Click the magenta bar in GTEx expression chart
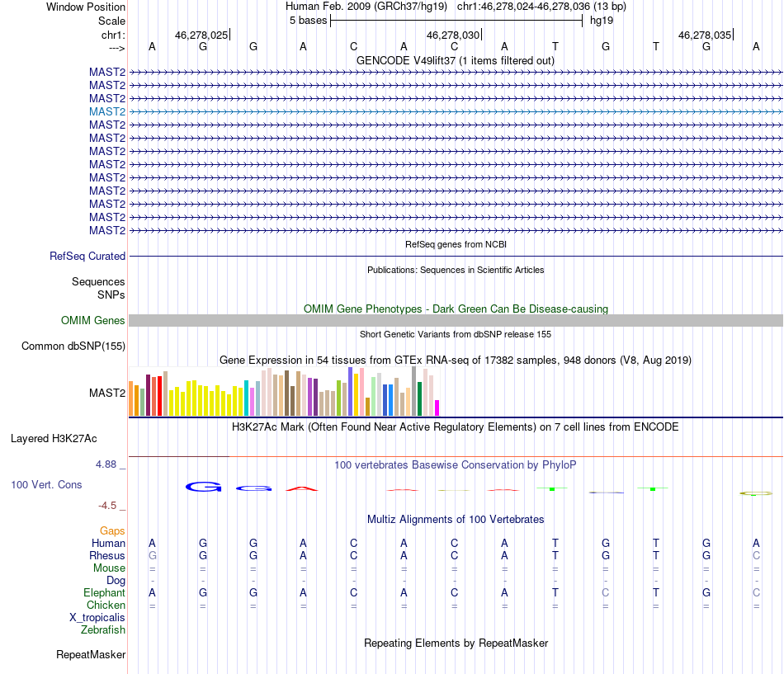Screen dimensions: 784x674 pyautogui.click(x=437, y=408)
